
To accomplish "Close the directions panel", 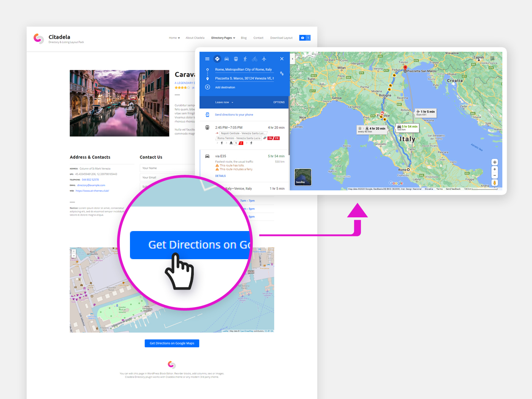I will [282, 59].
